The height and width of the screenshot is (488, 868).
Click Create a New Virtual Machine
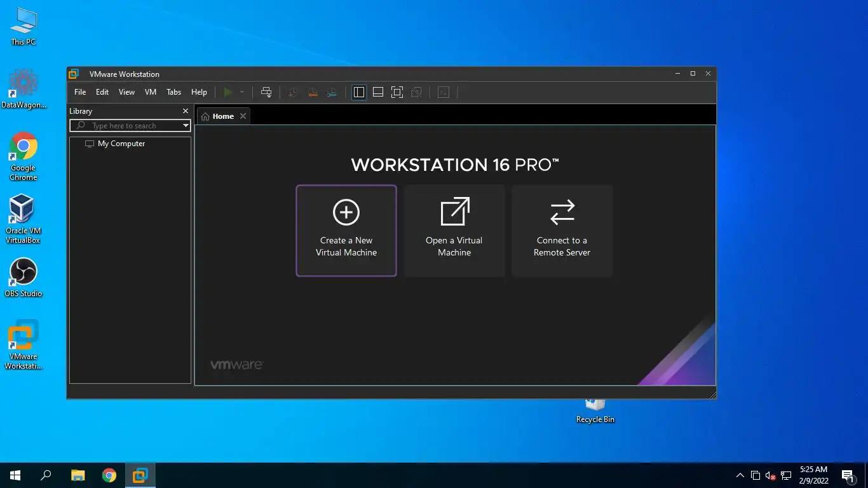pyautogui.click(x=346, y=231)
